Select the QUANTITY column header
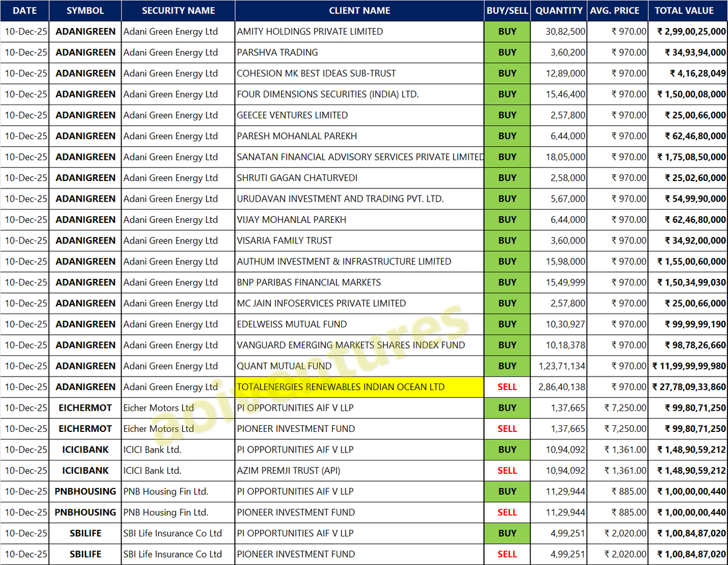The width and height of the screenshot is (728, 565). point(559,11)
